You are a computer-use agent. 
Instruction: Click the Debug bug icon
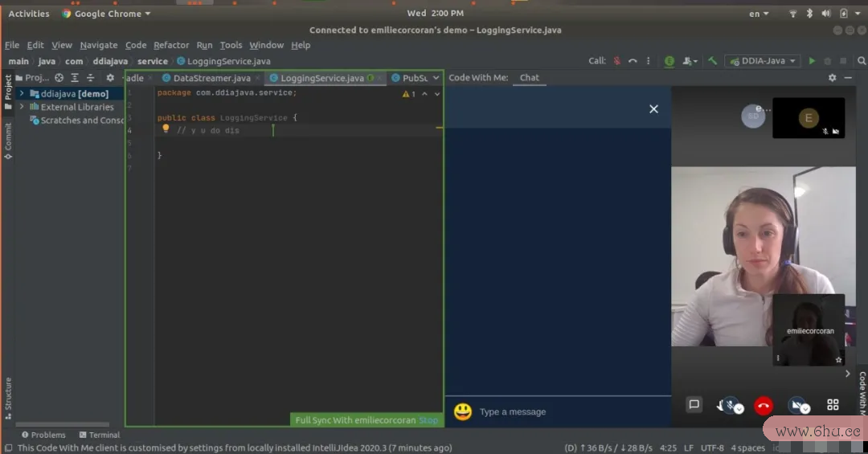(x=828, y=61)
